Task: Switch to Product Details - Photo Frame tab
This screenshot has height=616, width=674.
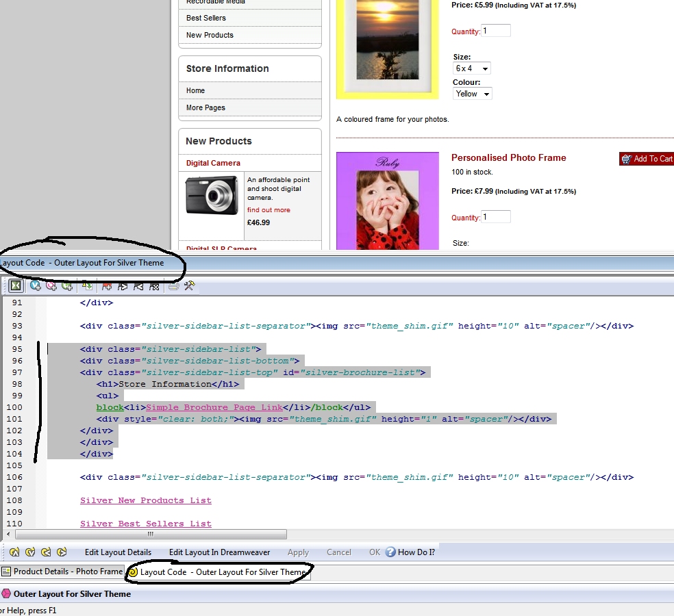Action: (x=62, y=572)
